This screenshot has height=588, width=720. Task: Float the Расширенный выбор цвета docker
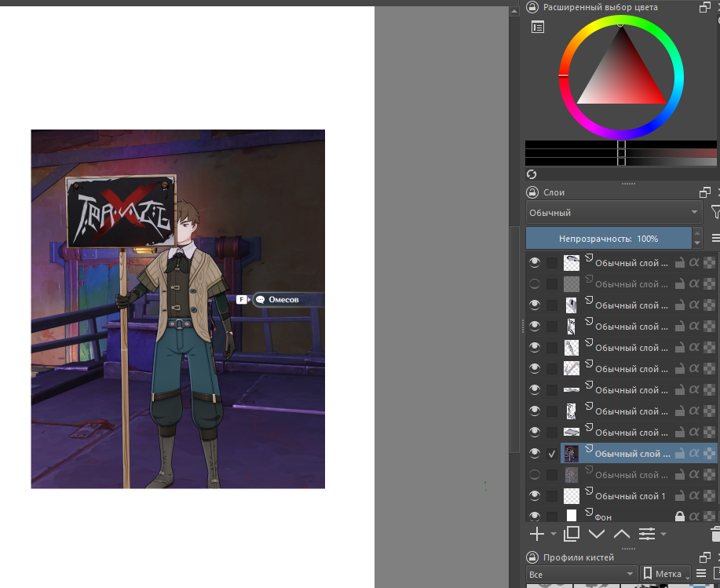pos(704,7)
